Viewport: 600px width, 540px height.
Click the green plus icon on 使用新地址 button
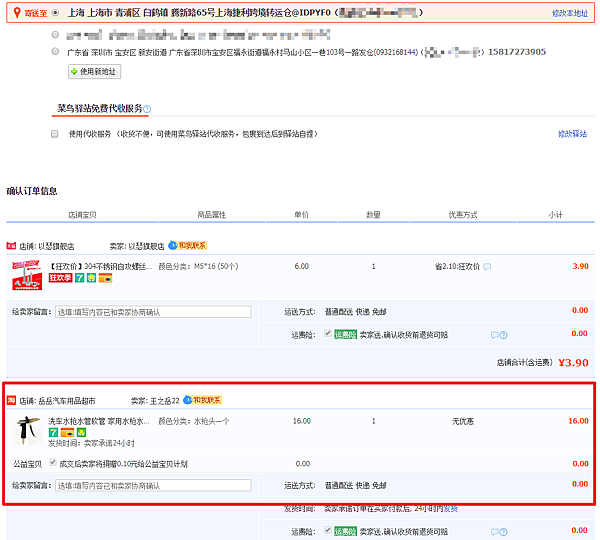74,72
